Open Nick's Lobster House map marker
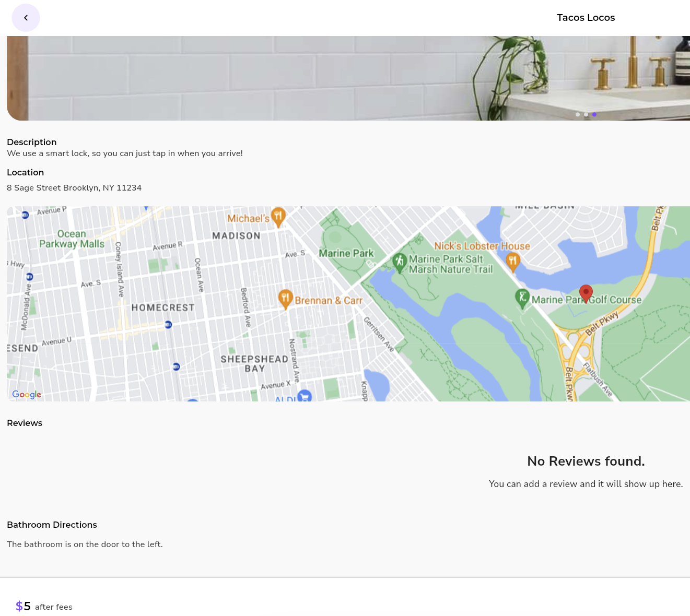Image resolution: width=690 pixels, height=616 pixels. pyautogui.click(x=512, y=260)
